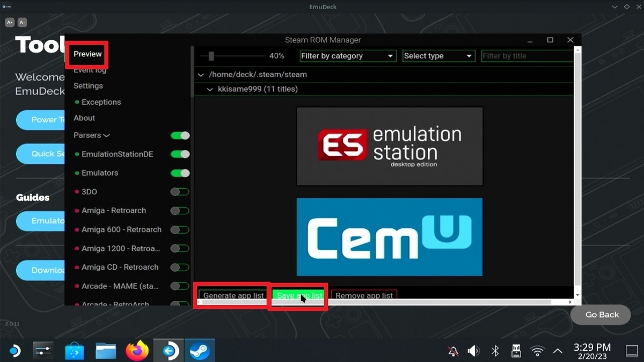Open the Settings section
The height and width of the screenshot is (362, 644).
[x=88, y=86]
